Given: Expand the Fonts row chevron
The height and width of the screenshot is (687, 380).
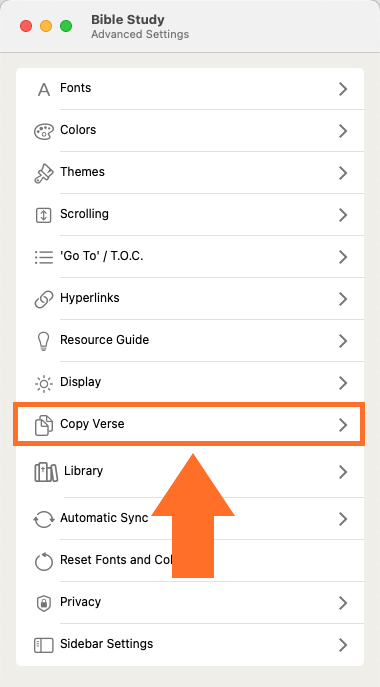Looking at the screenshot, I should tap(343, 89).
